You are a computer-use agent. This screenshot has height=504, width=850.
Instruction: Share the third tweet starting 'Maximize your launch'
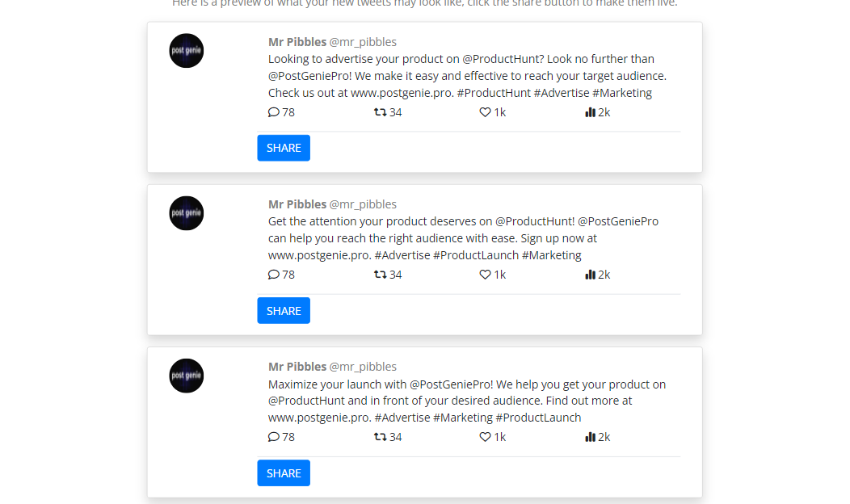[x=284, y=473]
